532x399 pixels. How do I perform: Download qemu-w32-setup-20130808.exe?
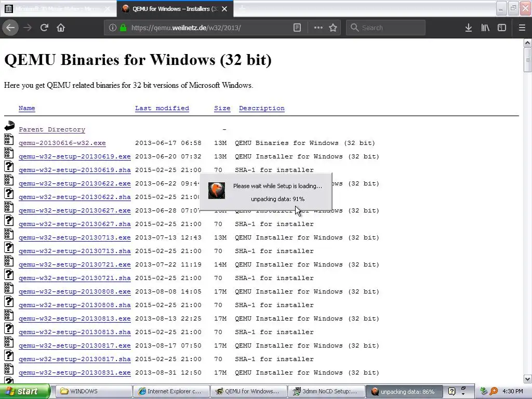pyautogui.click(x=75, y=292)
